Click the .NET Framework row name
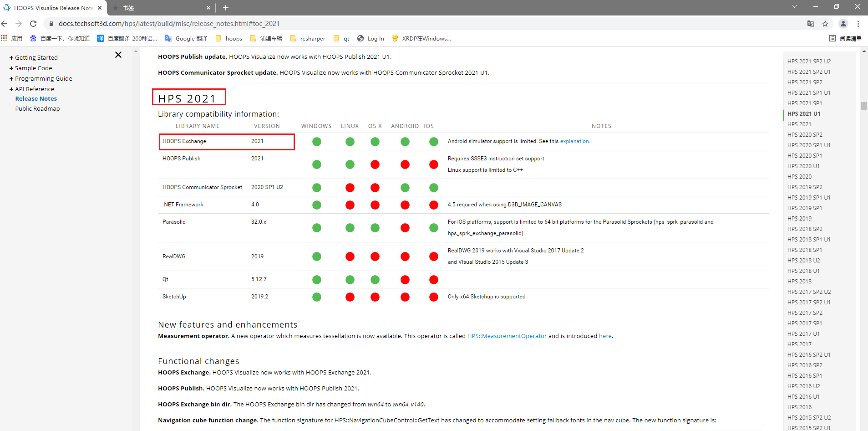The image size is (868, 431). (183, 205)
